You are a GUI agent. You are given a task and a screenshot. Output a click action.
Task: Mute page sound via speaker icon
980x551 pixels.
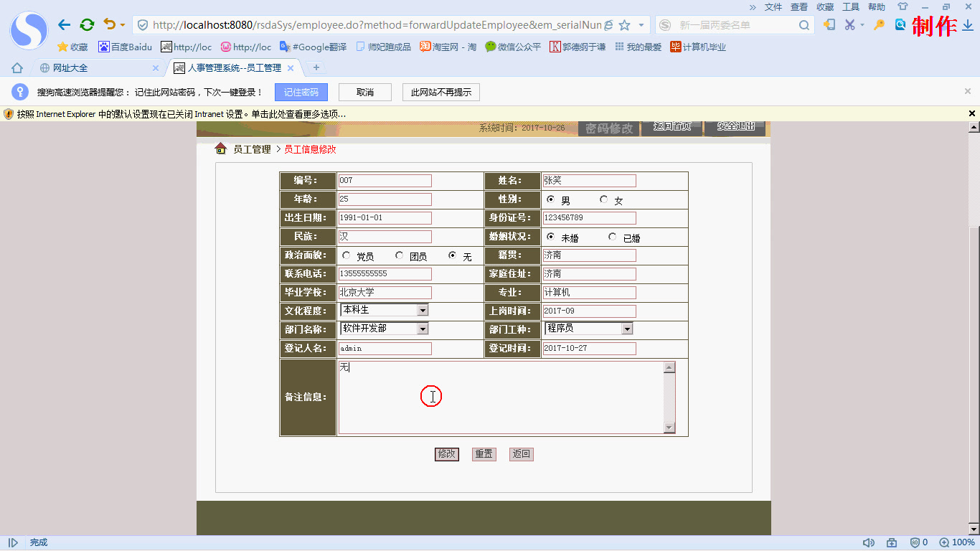869,543
